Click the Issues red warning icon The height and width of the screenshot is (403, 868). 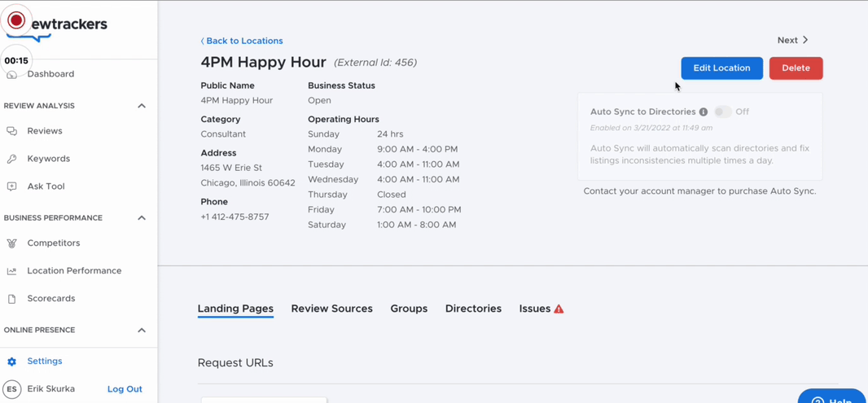(x=559, y=309)
